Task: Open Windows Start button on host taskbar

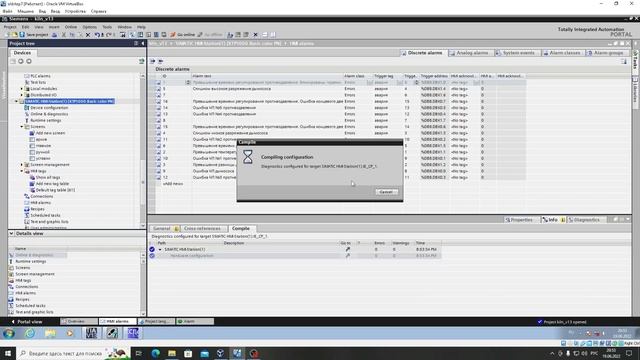Action: point(8,353)
